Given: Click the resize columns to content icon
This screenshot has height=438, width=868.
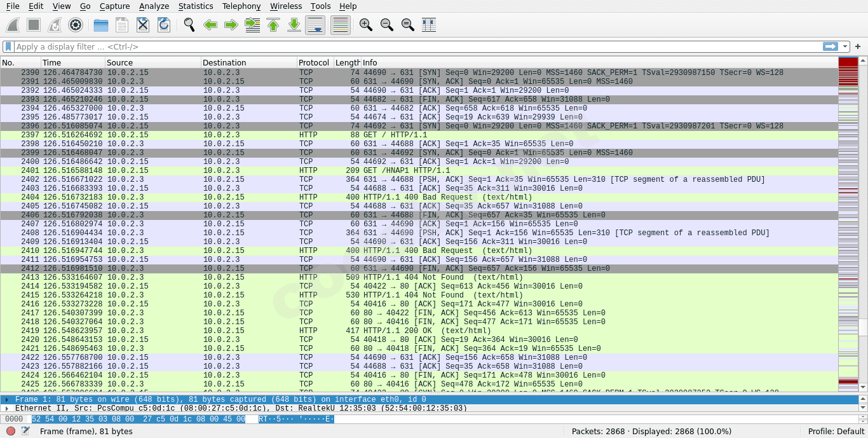Looking at the screenshot, I should pos(428,25).
